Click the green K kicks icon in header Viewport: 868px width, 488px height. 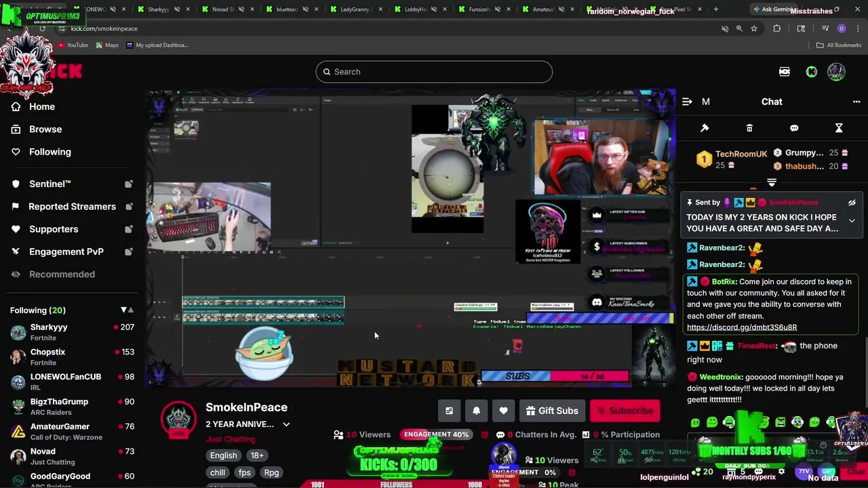pyautogui.click(x=812, y=72)
